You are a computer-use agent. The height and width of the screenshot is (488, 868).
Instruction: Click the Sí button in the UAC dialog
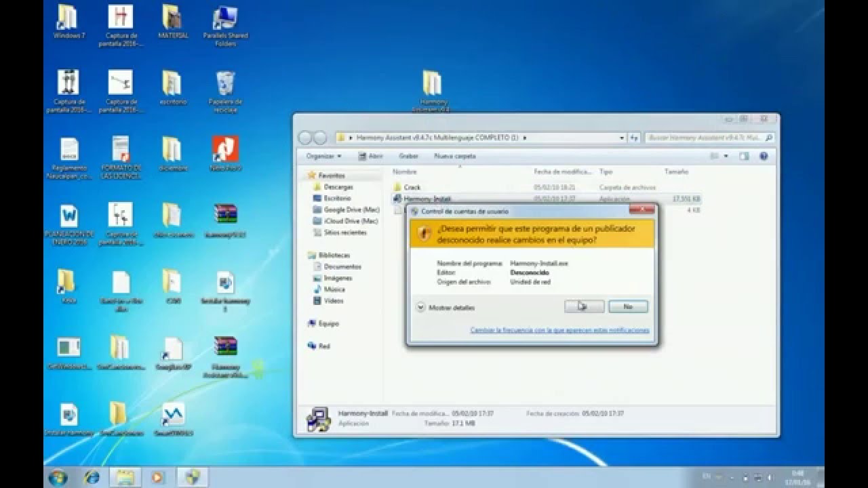coord(584,306)
